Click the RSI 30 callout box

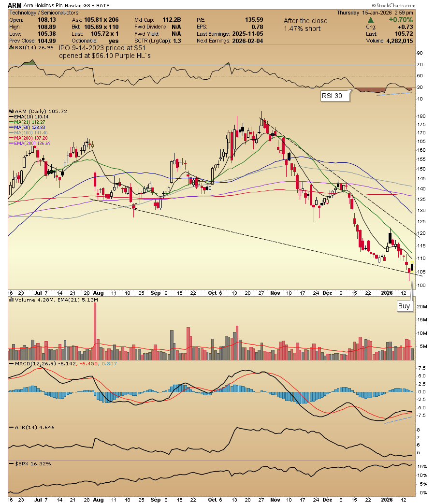click(335, 96)
